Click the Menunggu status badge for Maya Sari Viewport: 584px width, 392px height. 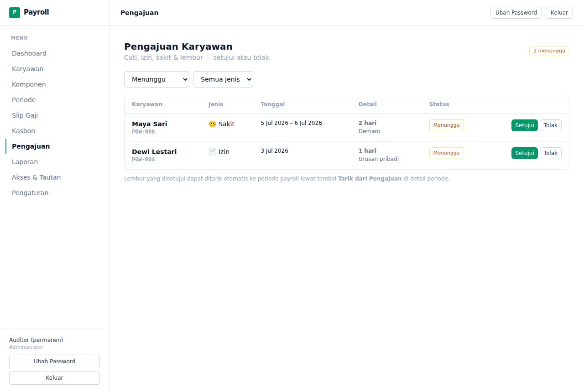pos(447,125)
